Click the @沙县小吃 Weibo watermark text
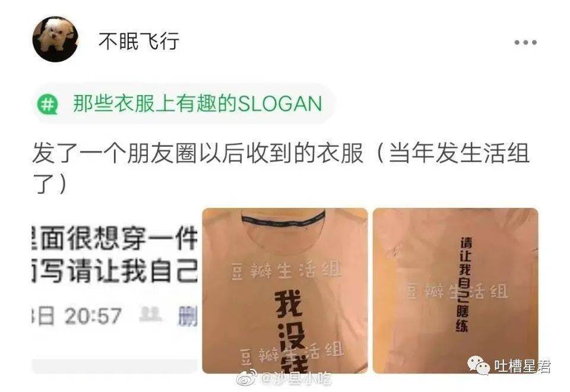The image size is (570, 392). (295, 378)
